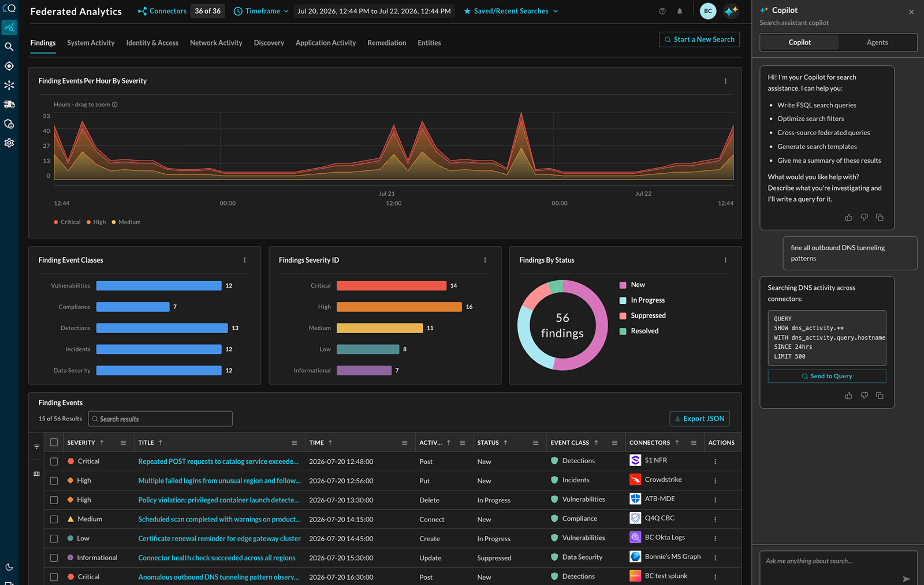Open Certificate renewal reminder finding link
Image resolution: width=924 pixels, height=585 pixels.
(219, 539)
